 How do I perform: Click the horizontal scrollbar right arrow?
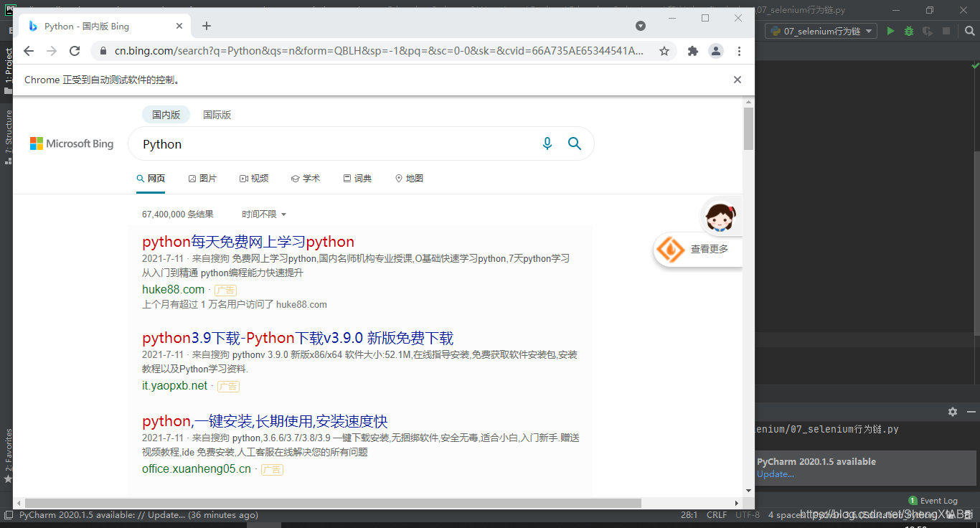point(736,503)
